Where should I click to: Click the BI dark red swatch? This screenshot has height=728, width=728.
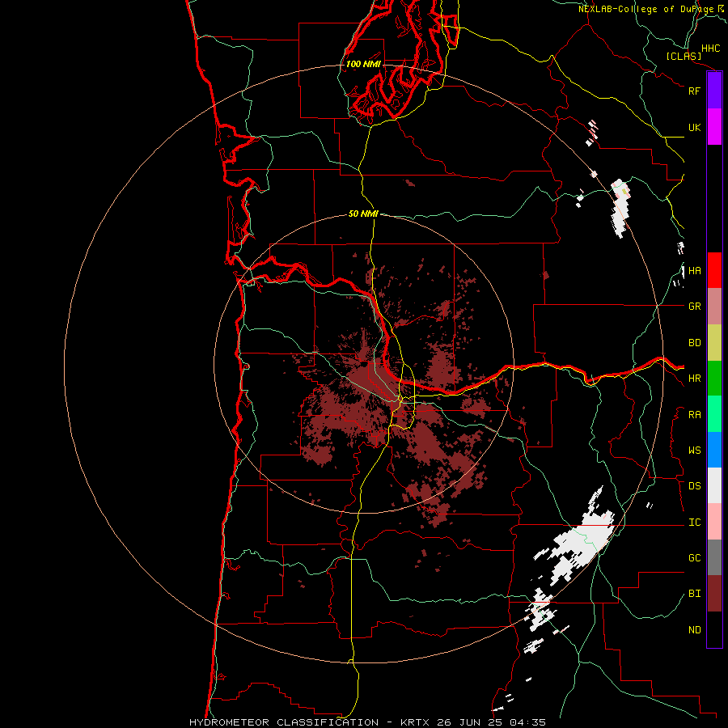(x=714, y=594)
